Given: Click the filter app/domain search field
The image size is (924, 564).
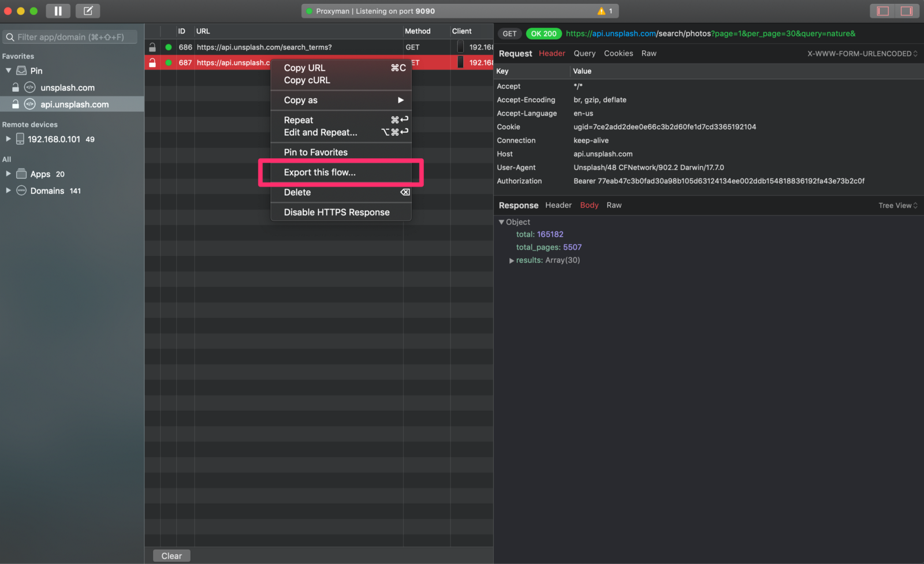Looking at the screenshot, I should (70, 37).
